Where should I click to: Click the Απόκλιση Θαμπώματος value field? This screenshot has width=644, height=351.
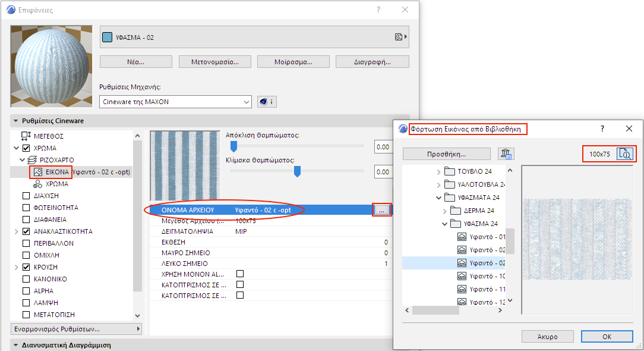pyautogui.click(x=383, y=147)
